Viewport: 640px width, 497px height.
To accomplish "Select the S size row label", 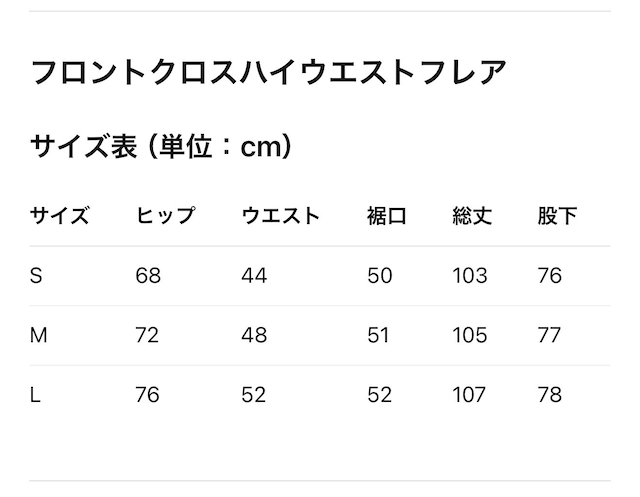I will (36, 276).
